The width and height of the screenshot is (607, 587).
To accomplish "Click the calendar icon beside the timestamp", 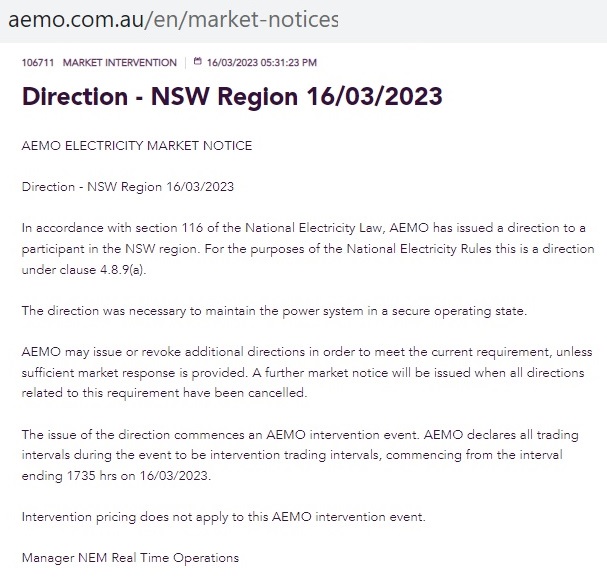I will coord(197,61).
